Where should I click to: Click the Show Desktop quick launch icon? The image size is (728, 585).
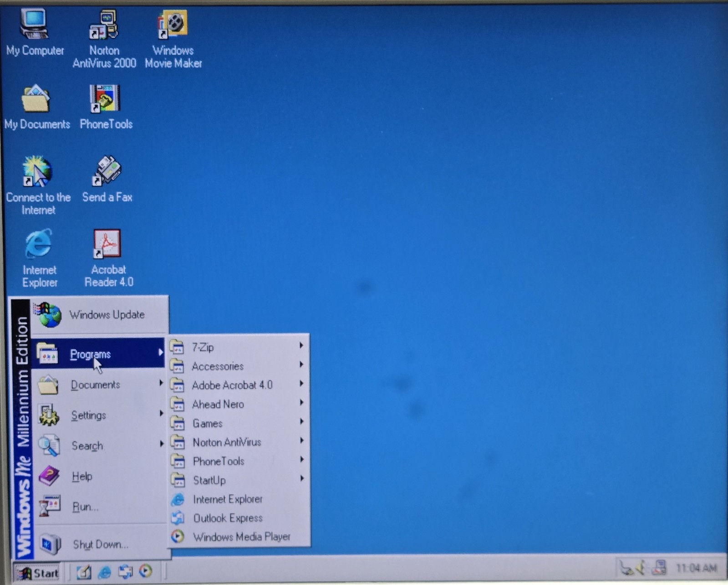[x=83, y=572]
